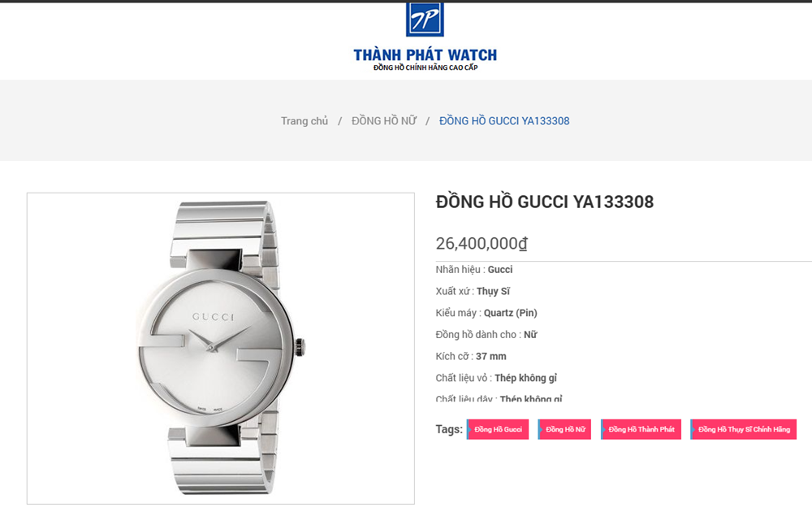This screenshot has height=508, width=812.
Task: Click the Xuất xứ Thụy Sĩ line
Action: coord(473,291)
